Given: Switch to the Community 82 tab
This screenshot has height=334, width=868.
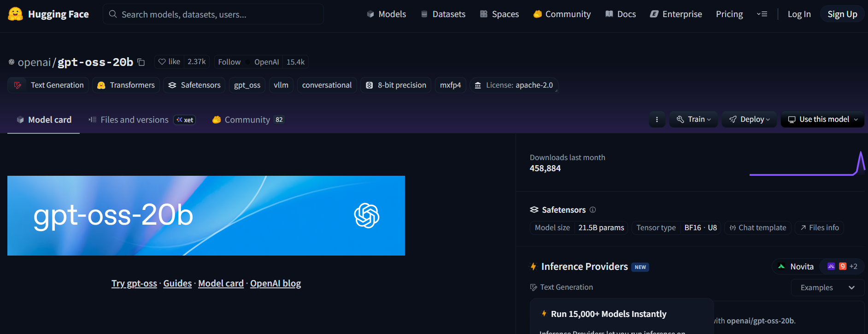Looking at the screenshot, I should tap(248, 120).
